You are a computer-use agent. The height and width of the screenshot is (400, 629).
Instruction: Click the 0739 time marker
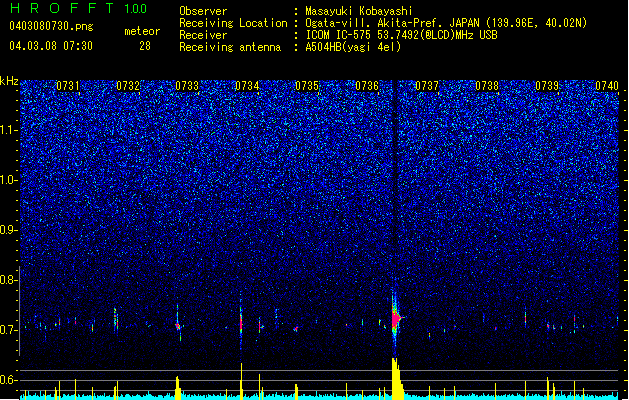click(547, 86)
